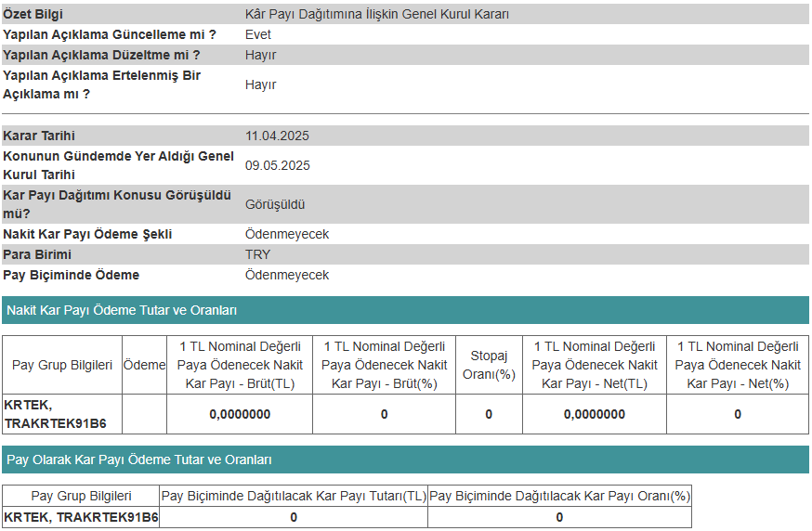
Task: Click 'Nakit Kar Payı - Brüt(%)' column header
Action: pyautogui.click(x=385, y=365)
